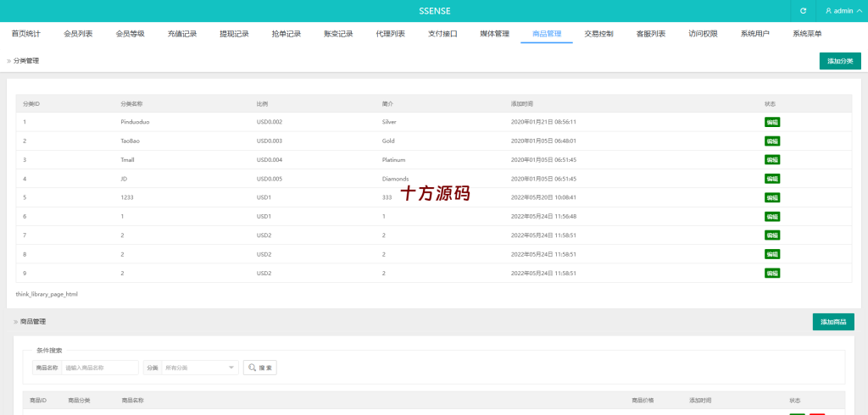Go to 系统菜单 tab
868x415 pixels.
(807, 34)
